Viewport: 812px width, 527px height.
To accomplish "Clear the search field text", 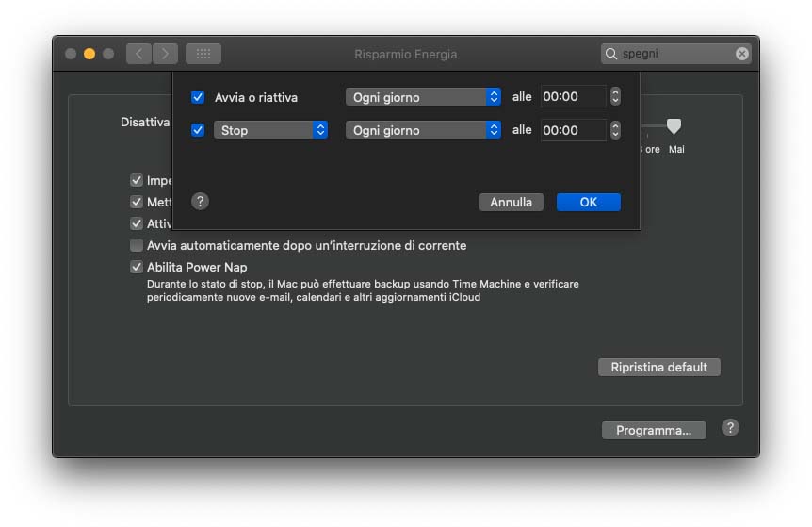I will (x=741, y=54).
